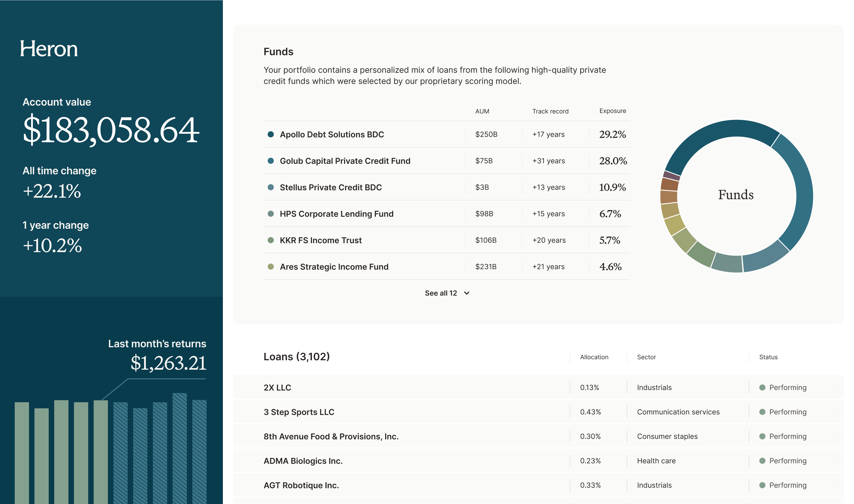The height and width of the screenshot is (504, 854).
Task: Click the Apollo Debt Solutions color dot
Action: tap(271, 135)
